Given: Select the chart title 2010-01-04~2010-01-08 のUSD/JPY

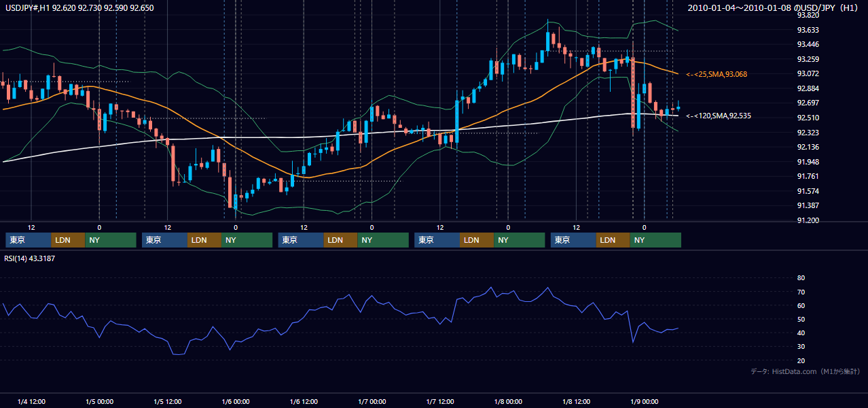Looking at the screenshot, I should tap(772, 7).
